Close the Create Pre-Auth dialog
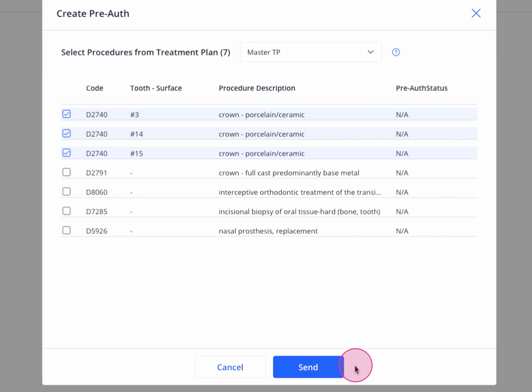532x392 pixels. point(476,13)
